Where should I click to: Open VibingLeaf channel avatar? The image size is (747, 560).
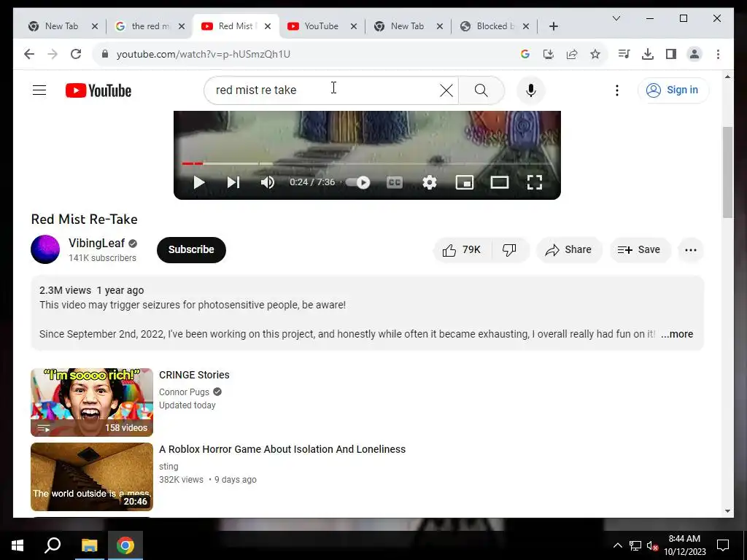tap(45, 249)
